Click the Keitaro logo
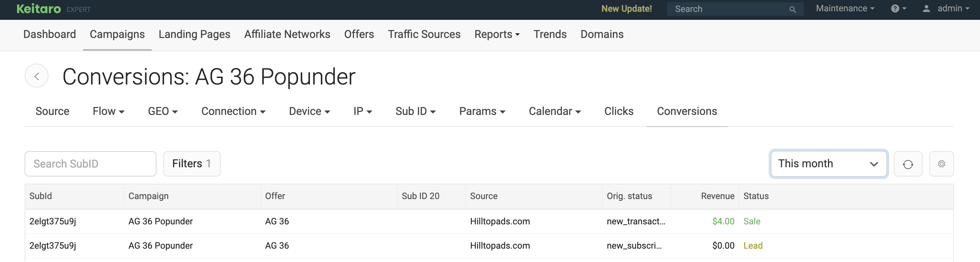 (38, 9)
